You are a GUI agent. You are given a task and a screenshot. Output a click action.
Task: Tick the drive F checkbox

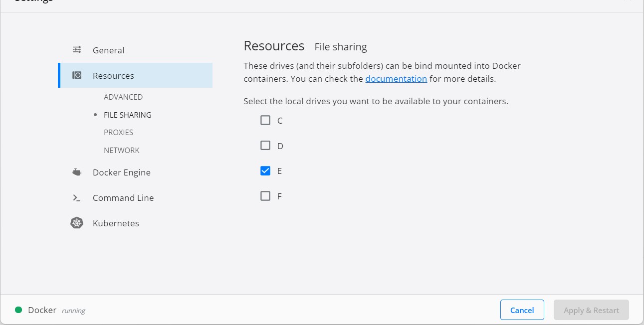pyautogui.click(x=265, y=196)
